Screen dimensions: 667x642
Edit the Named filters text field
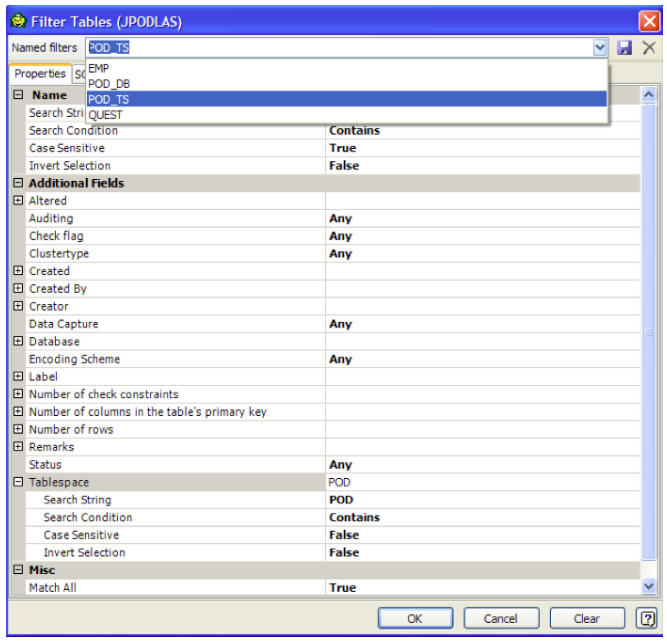click(x=339, y=48)
